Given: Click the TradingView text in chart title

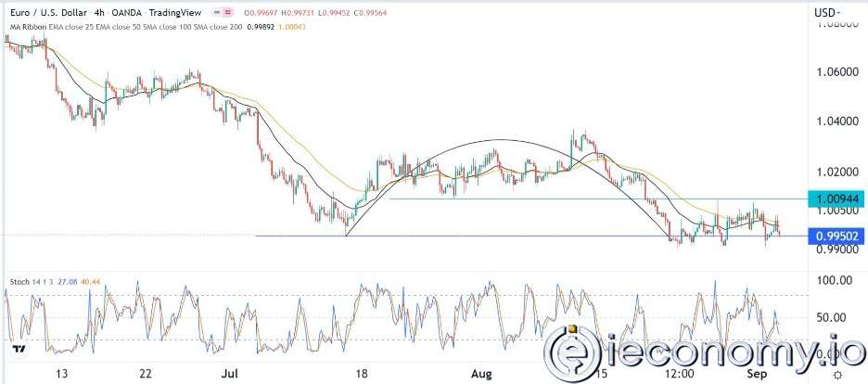Looking at the screenshot, I should click(x=173, y=11).
